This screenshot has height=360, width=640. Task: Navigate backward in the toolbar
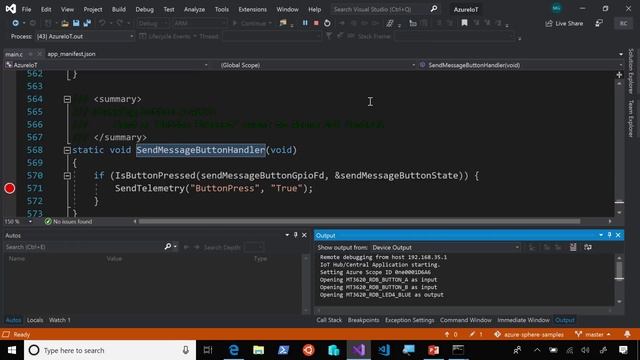click(15, 23)
